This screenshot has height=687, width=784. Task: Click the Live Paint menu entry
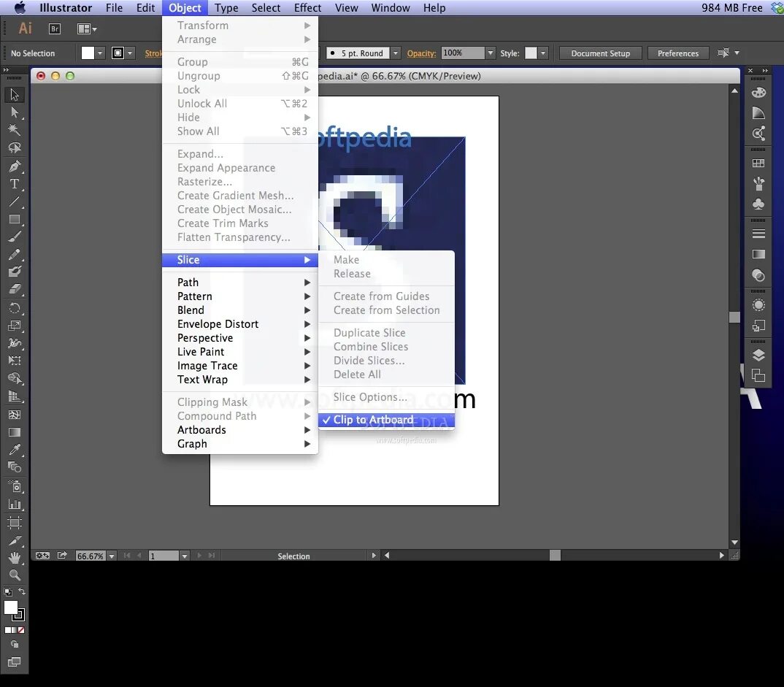240,352
